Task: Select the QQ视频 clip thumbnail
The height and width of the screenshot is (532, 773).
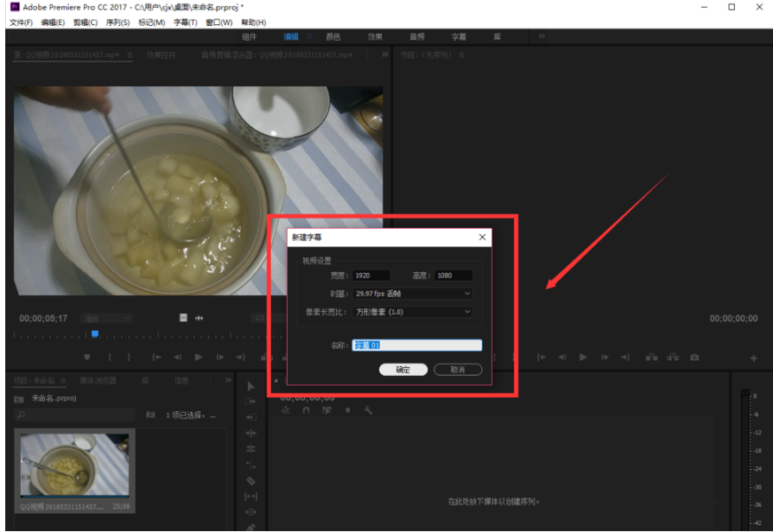Action: click(x=74, y=465)
